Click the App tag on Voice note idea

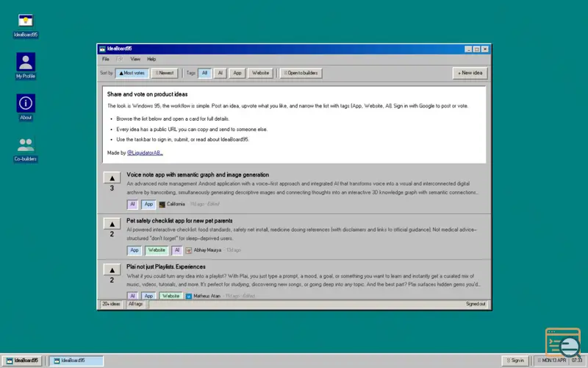coord(148,205)
